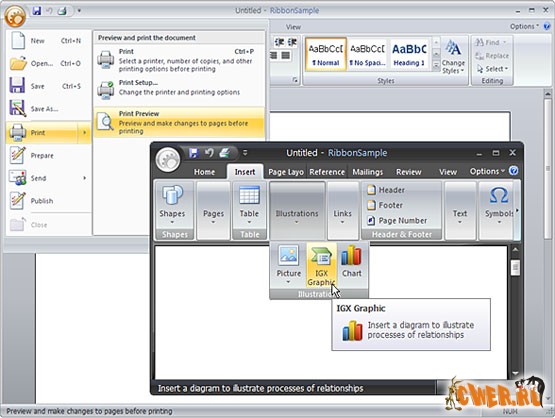Click the Send menu item icon
Viewport: 555px width, 418px height.
click(x=18, y=178)
